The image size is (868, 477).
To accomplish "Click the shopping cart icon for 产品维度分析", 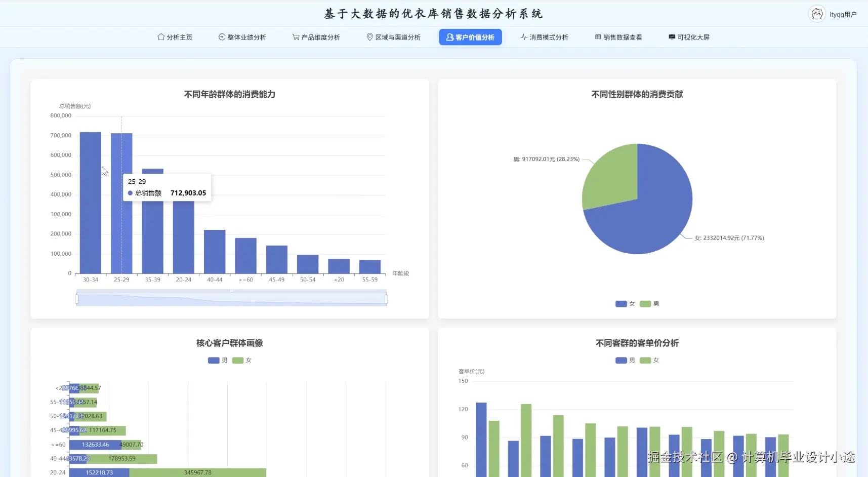I will point(296,37).
